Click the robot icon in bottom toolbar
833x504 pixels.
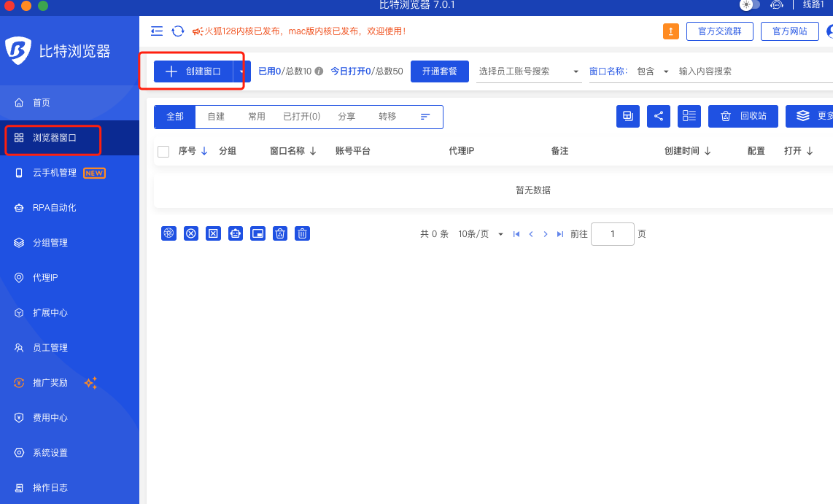[235, 233]
